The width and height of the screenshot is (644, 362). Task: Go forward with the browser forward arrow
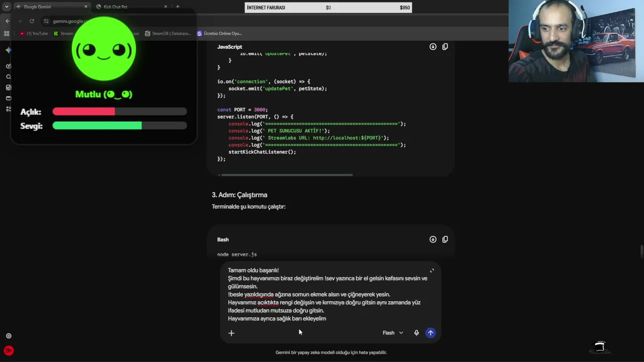[20, 21]
